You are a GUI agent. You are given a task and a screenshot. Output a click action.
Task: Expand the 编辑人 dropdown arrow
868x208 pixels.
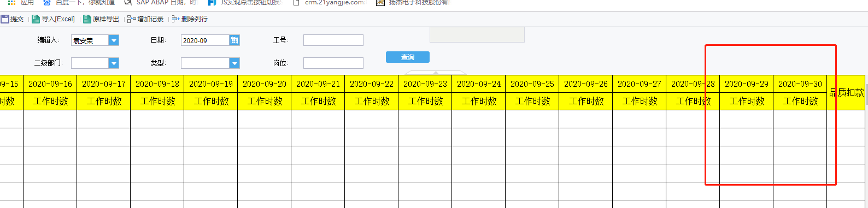[114, 40]
